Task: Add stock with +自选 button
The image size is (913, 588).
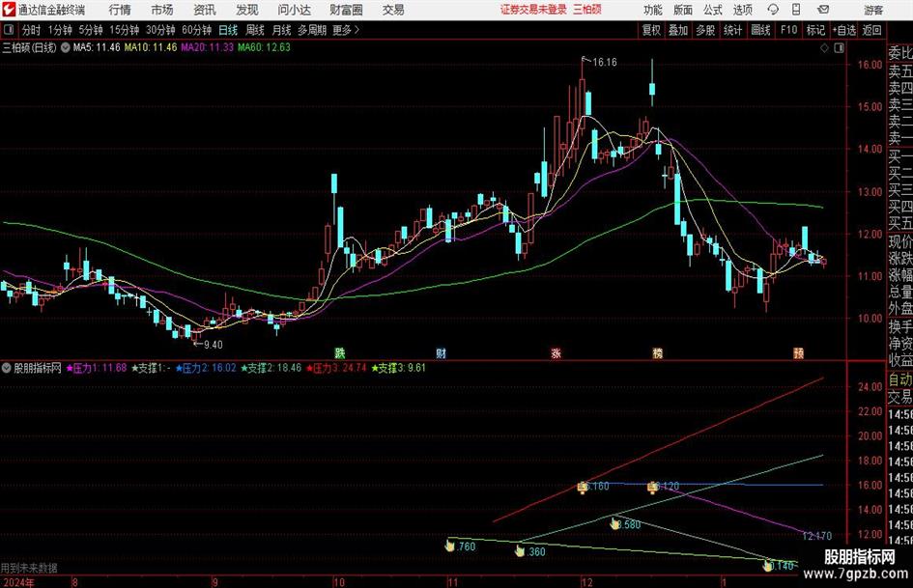Action: (843, 30)
